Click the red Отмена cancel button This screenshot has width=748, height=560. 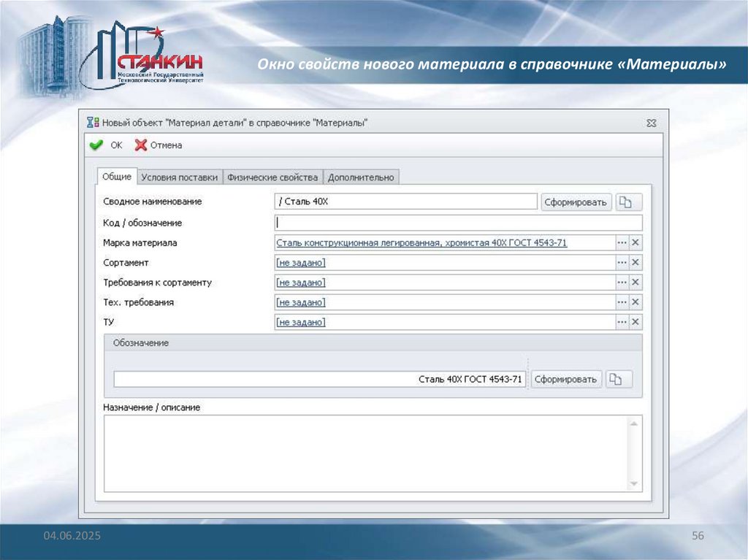pyautogui.click(x=158, y=145)
